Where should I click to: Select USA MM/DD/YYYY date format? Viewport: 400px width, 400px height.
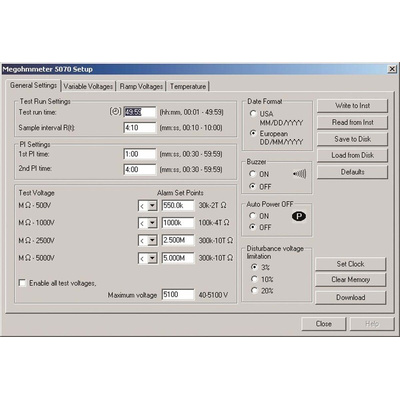253,114
